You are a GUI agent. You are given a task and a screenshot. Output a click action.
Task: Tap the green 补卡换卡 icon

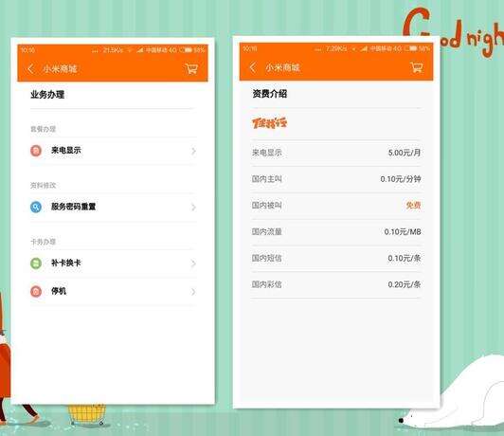click(36, 263)
